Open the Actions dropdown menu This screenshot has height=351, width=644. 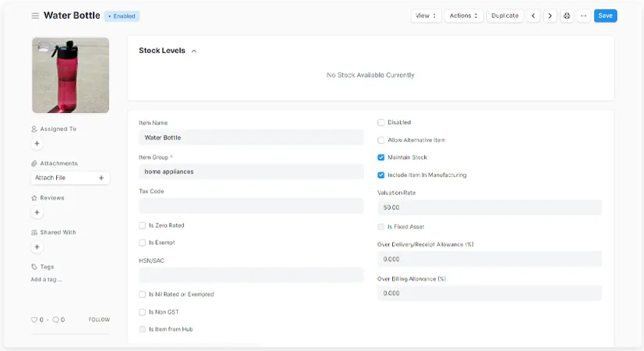[x=464, y=16]
